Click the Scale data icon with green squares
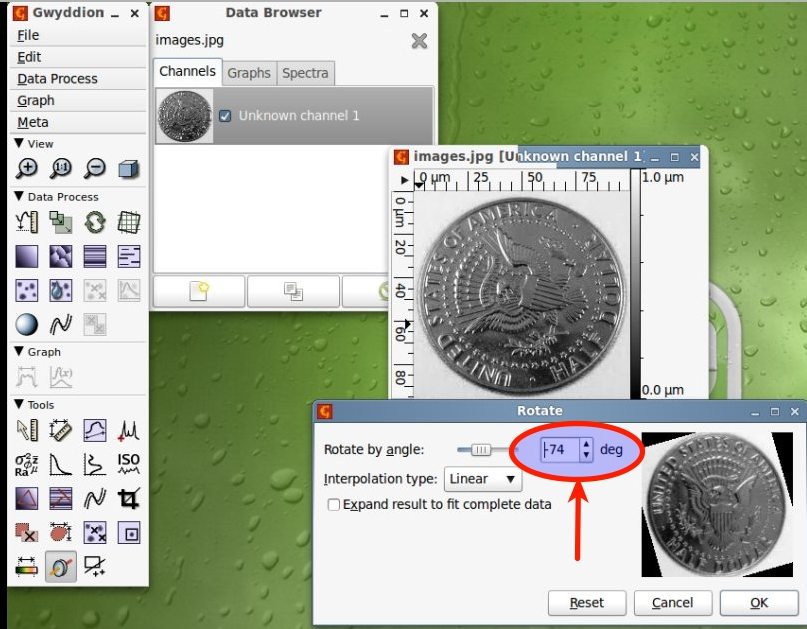Image resolution: width=807 pixels, height=629 pixels. [61, 222]
